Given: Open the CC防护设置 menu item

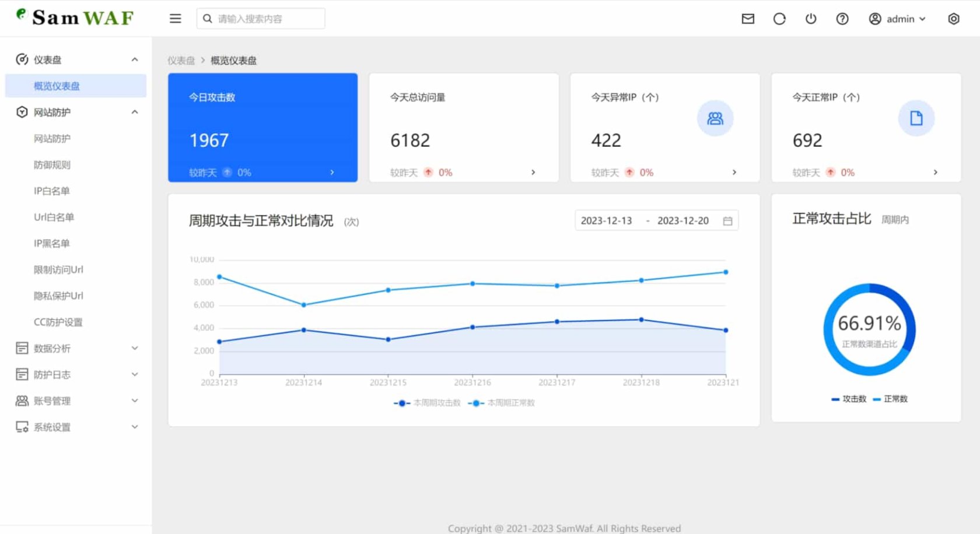Looking at the screenshot, I should [x=58, y=322].
